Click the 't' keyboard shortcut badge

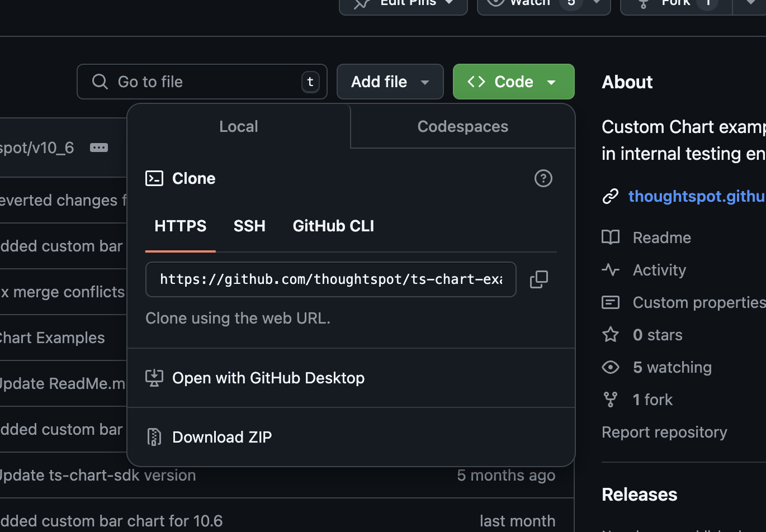[x=310, y=82]
